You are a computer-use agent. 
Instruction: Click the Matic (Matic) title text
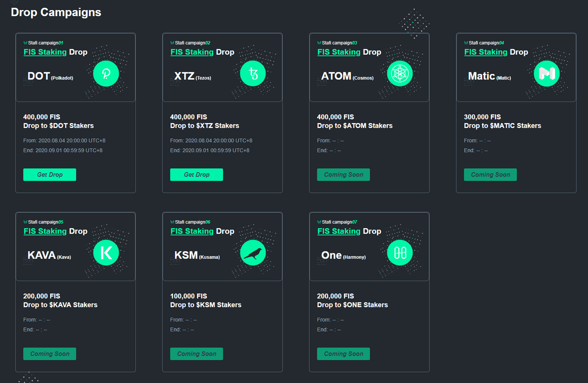(489, 76)
